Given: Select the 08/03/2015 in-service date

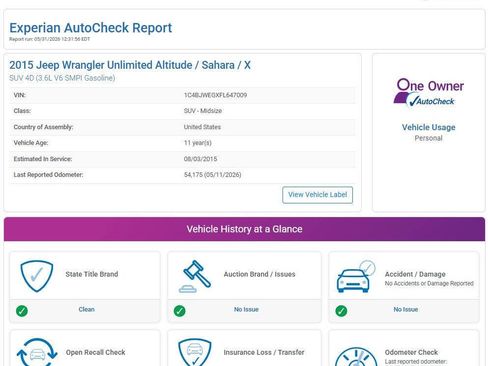Looking at the screenshot, I should (200, 159).
